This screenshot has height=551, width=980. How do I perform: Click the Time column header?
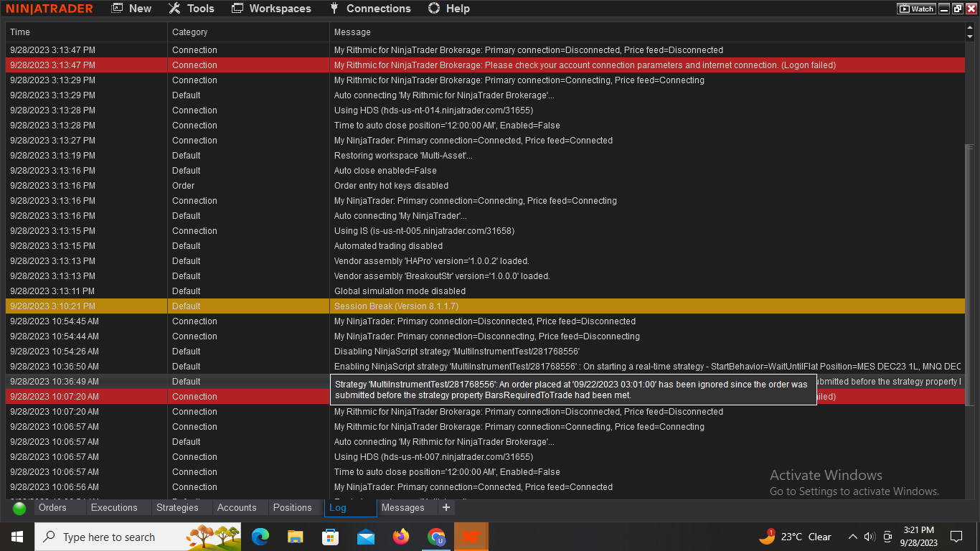click(x=87, y=32)
